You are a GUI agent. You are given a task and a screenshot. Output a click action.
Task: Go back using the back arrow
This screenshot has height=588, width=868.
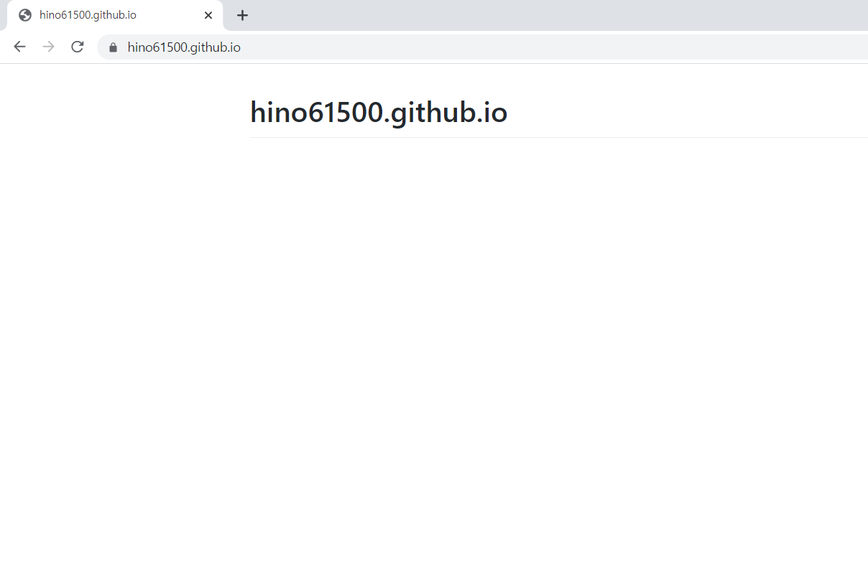point(19,47)
